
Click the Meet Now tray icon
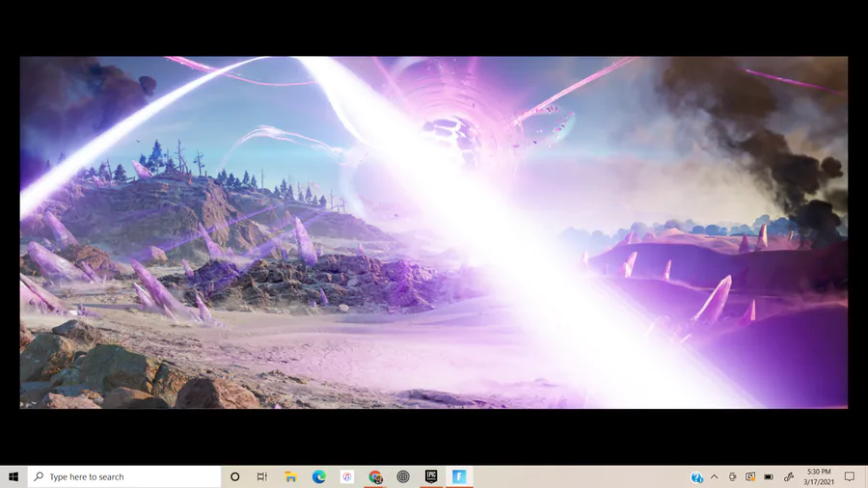pyautogui.click(x=732, y=476)
